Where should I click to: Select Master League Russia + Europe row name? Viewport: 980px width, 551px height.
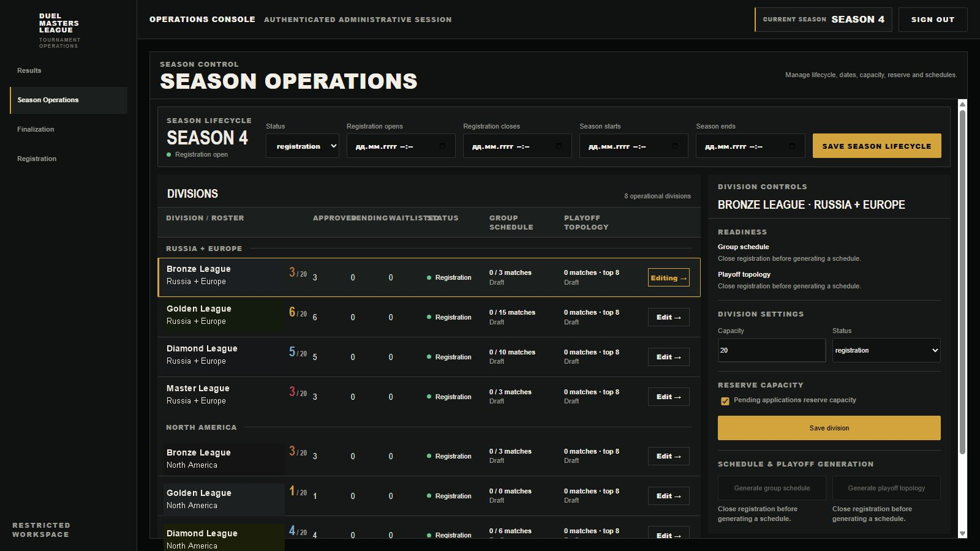pyautogui.click(x=198, y=388)
